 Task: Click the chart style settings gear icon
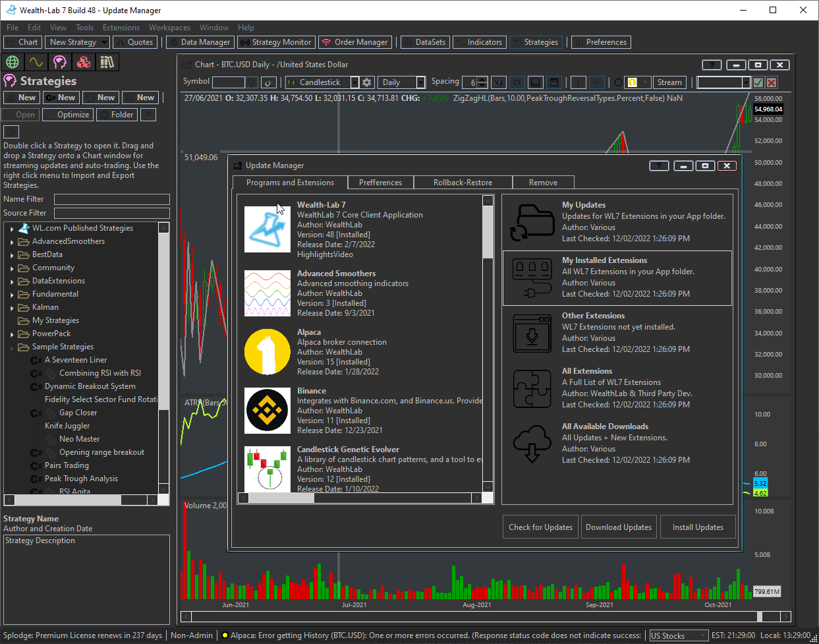click(367, 82)
